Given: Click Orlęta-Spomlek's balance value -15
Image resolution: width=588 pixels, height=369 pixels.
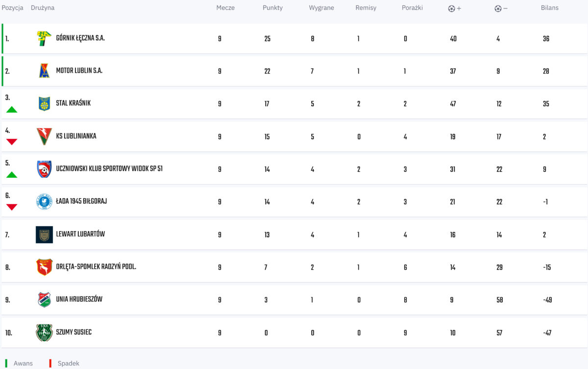Looking at the screenshot, I should click(x=547, y=267).
